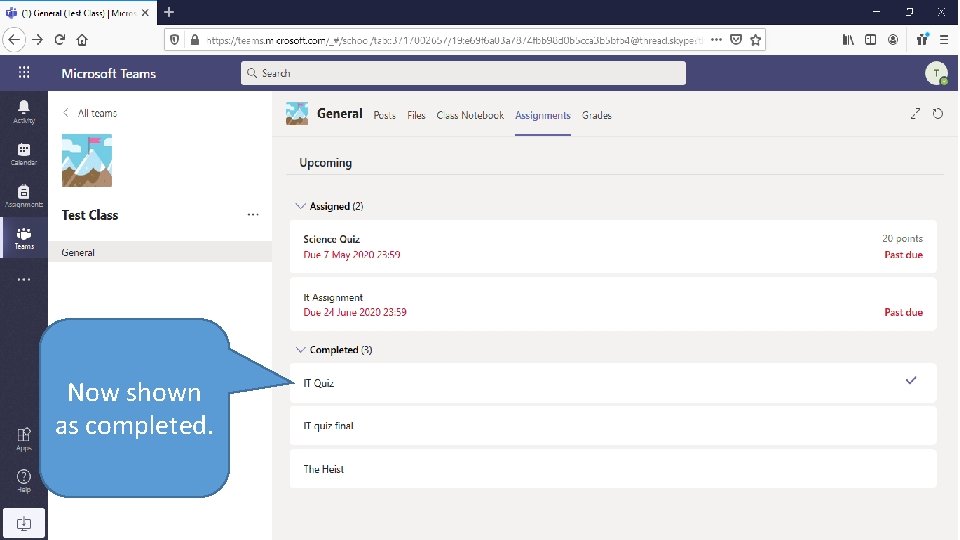
Task: Go back to All teams
Action: 90,113
